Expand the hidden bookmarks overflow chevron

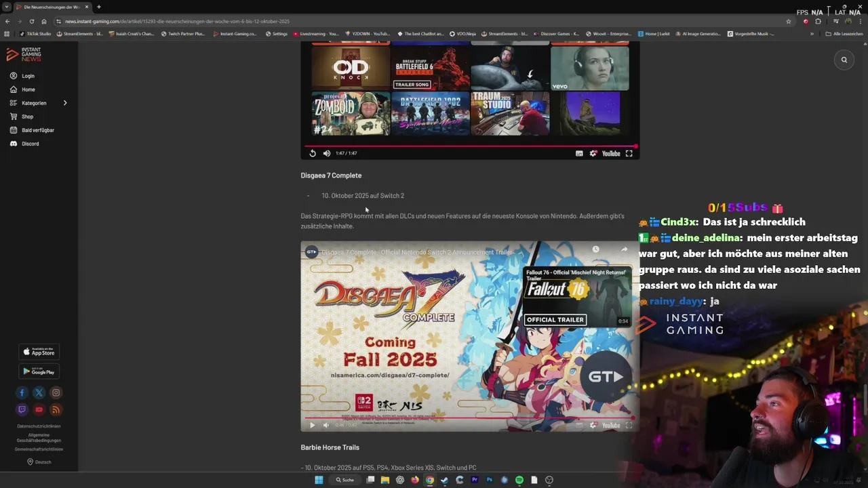pyautogui.click(x=812, y=33)
